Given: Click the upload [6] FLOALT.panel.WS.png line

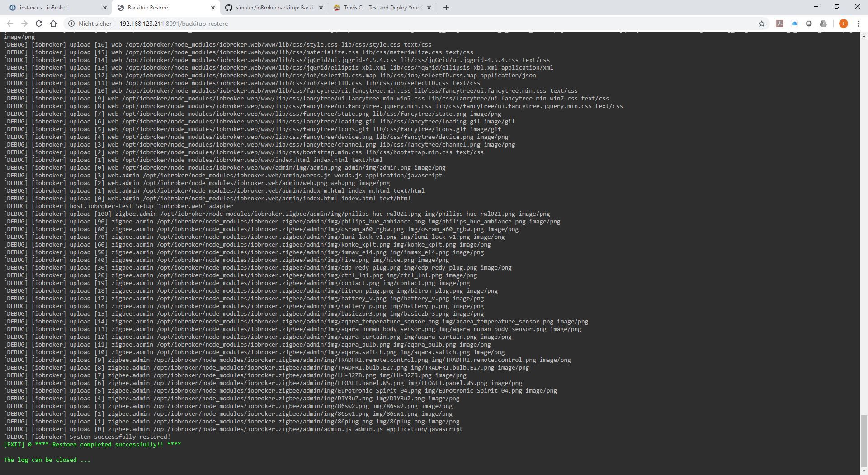Looking at the screenshot, I should point(263,383).
